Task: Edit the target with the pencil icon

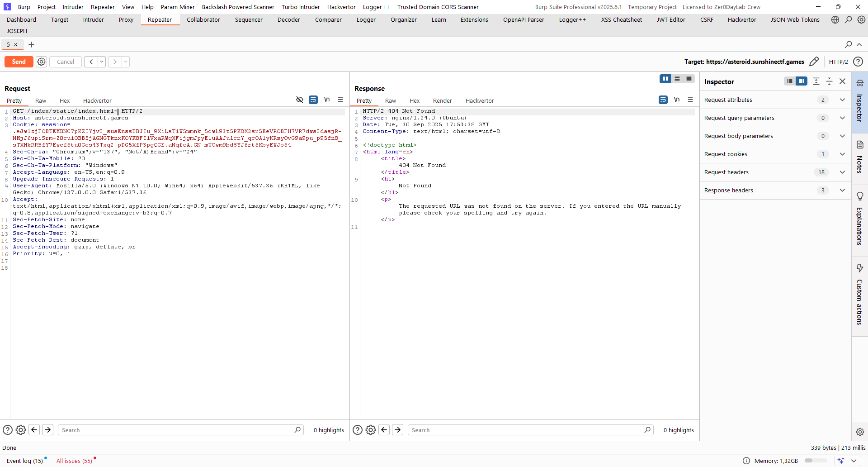Action: [814, 62]
